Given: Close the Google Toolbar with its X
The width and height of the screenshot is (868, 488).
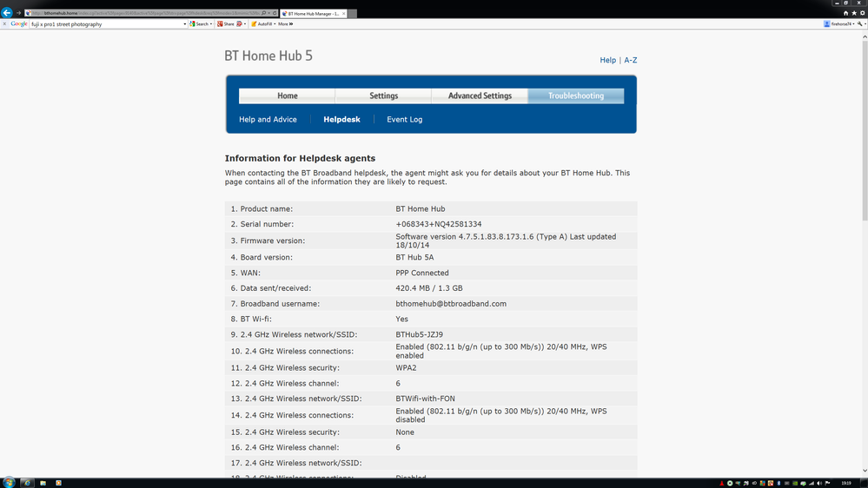Looking at the screenshot, I should pyautogui.click(x=4, y=23).
